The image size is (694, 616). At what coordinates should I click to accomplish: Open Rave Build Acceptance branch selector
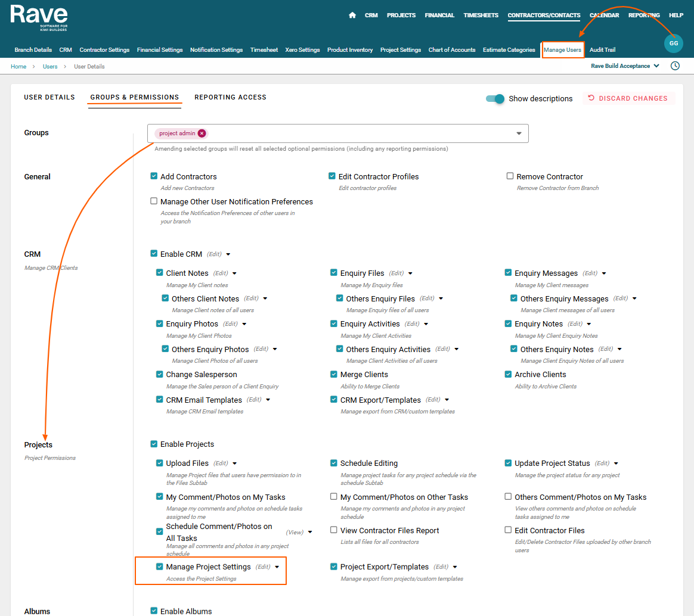click(x=625, y=66)
